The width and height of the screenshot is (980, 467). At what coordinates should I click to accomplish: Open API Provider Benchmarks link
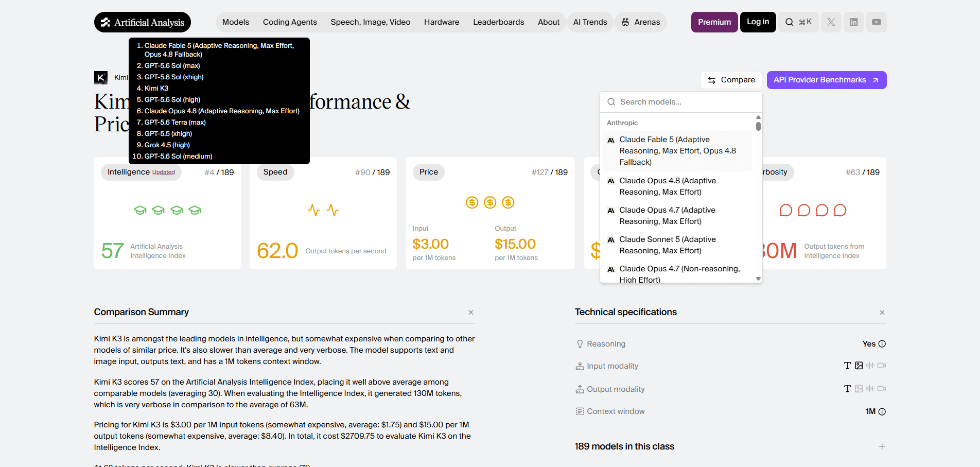[x=826, y=80]
